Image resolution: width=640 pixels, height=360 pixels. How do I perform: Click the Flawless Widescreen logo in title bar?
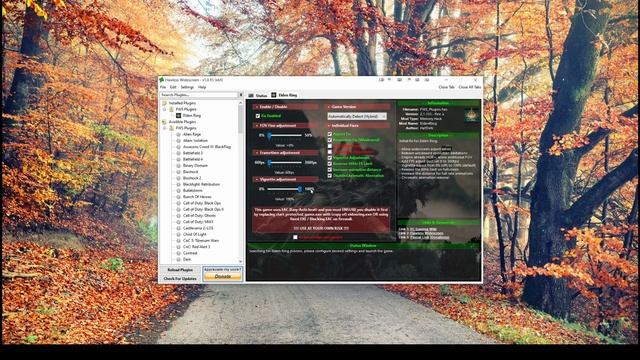[162, 80]
